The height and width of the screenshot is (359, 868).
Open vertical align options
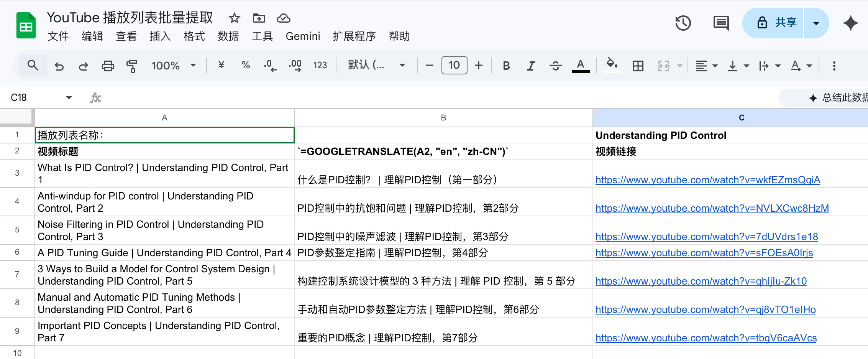[738, 66]
